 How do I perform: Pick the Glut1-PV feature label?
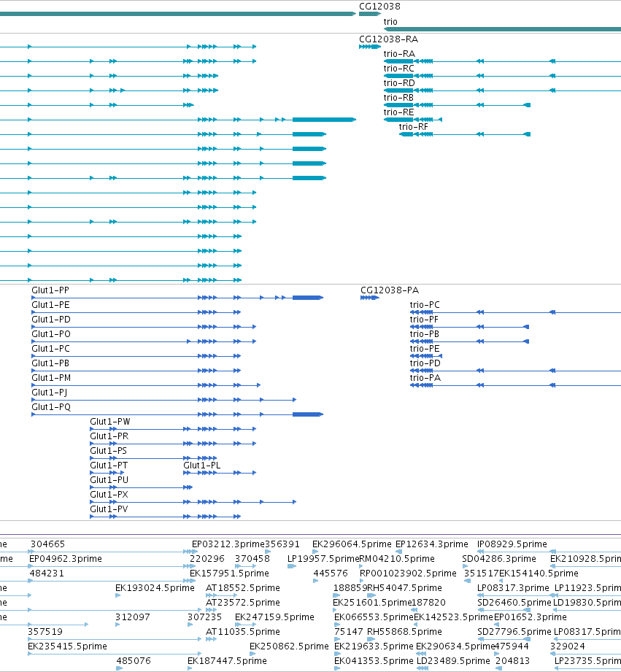[x=109, y=509]
